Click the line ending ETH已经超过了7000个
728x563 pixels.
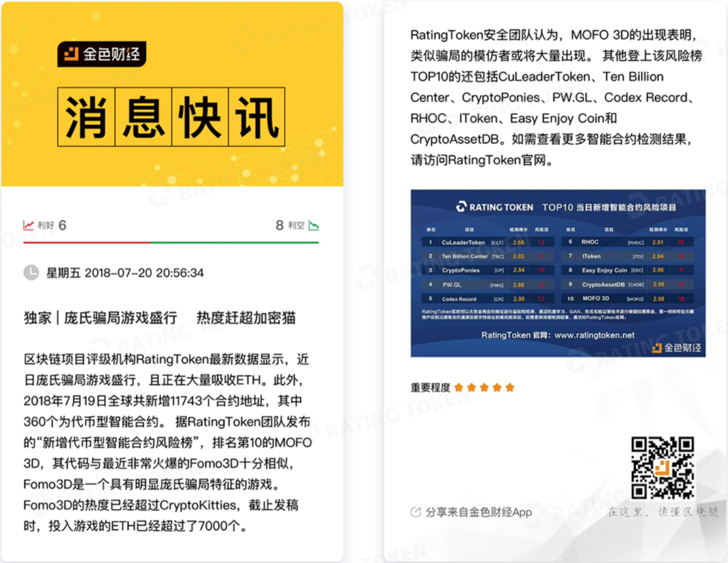pos(135,526)
